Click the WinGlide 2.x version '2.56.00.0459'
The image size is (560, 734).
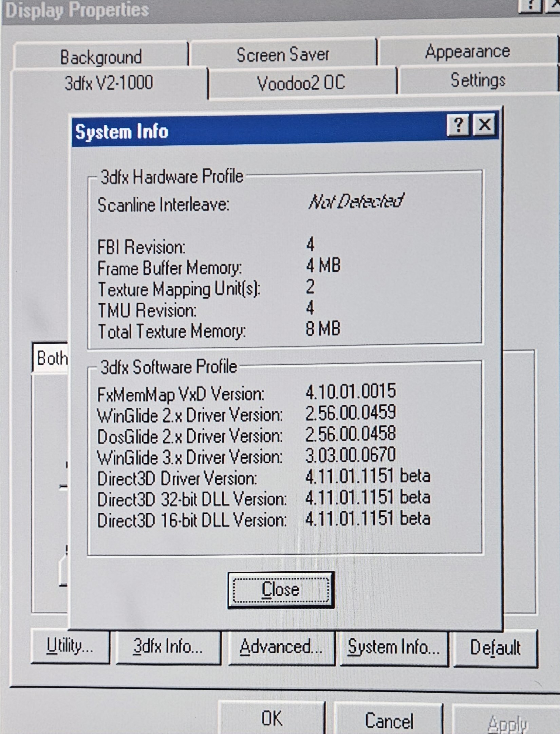pos(351,413)
